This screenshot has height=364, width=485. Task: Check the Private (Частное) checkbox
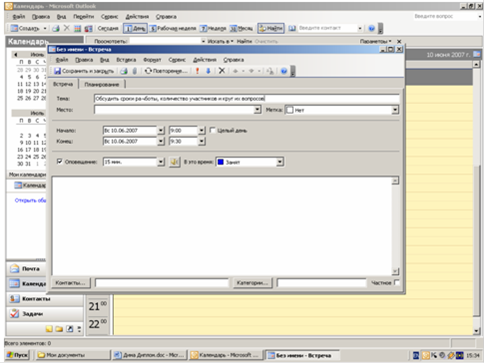[396, 283]
